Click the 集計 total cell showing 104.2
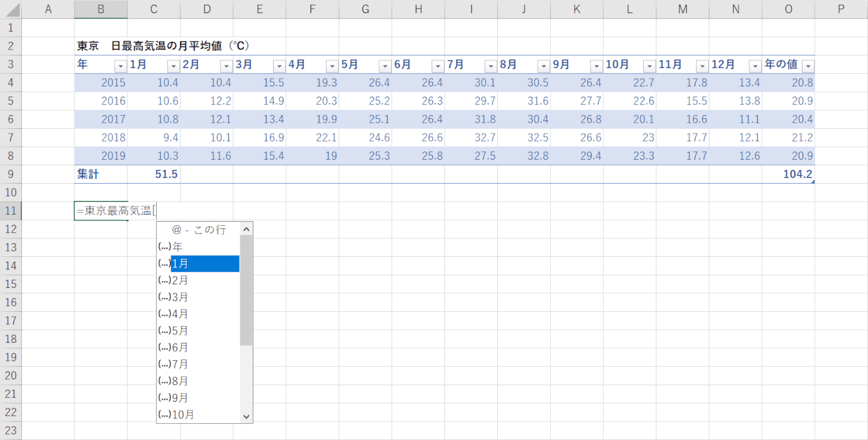This screenshot has width=868, height=440. coord(788,174)
